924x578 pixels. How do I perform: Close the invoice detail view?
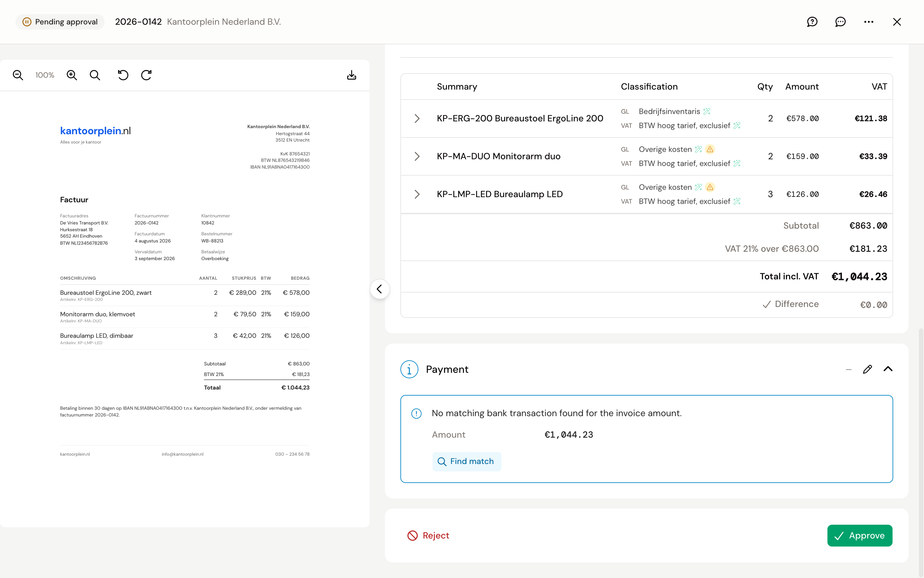pyautogui.click(x=897, y=22)
